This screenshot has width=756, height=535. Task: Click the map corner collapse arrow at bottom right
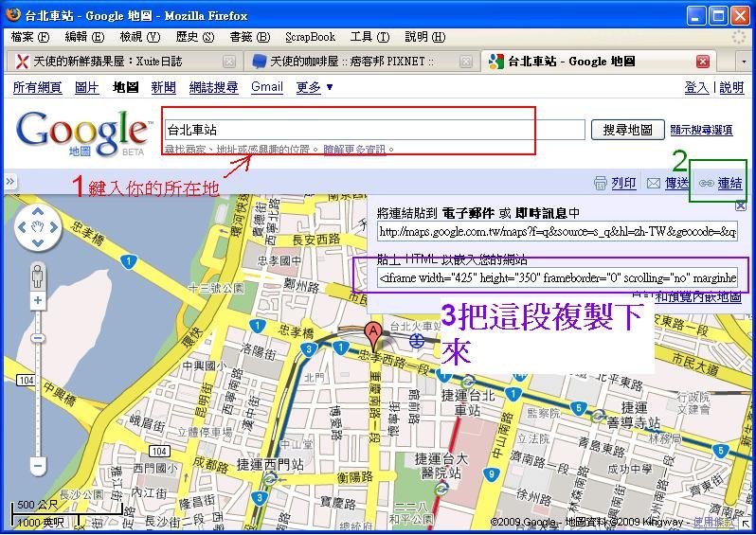(746, 524)
